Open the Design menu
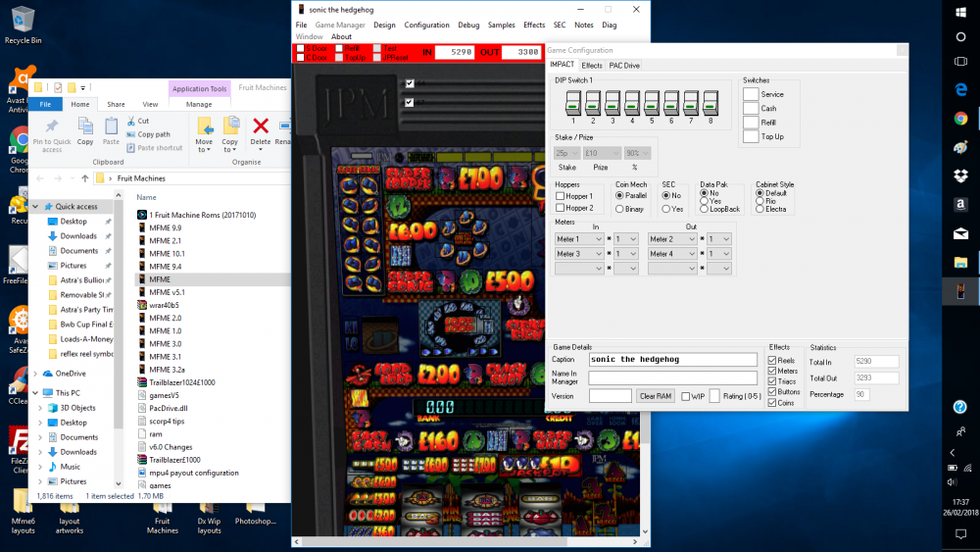The width and height of the screenshot is (980, 552). (x=384, y=25)
